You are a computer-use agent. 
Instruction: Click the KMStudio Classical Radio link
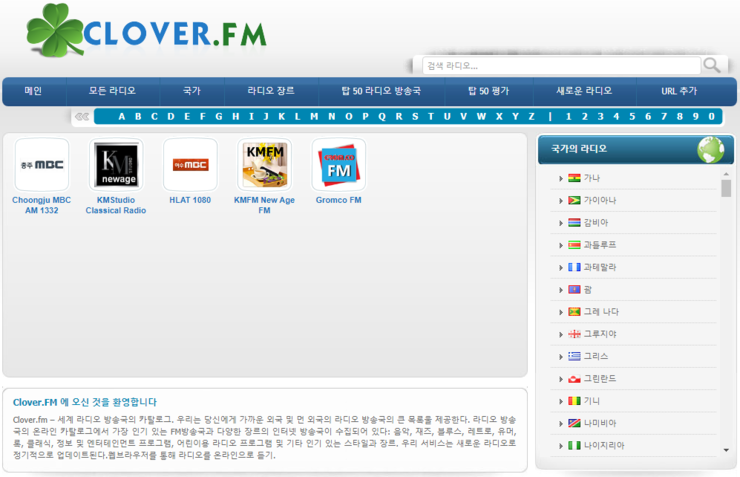[x=116, y=205]
